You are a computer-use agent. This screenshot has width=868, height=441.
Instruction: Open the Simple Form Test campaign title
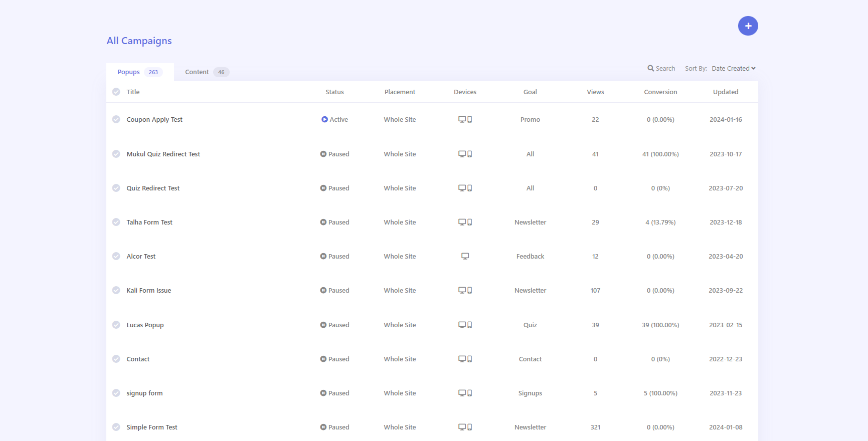pyautogui.click(x=152, y=427)
